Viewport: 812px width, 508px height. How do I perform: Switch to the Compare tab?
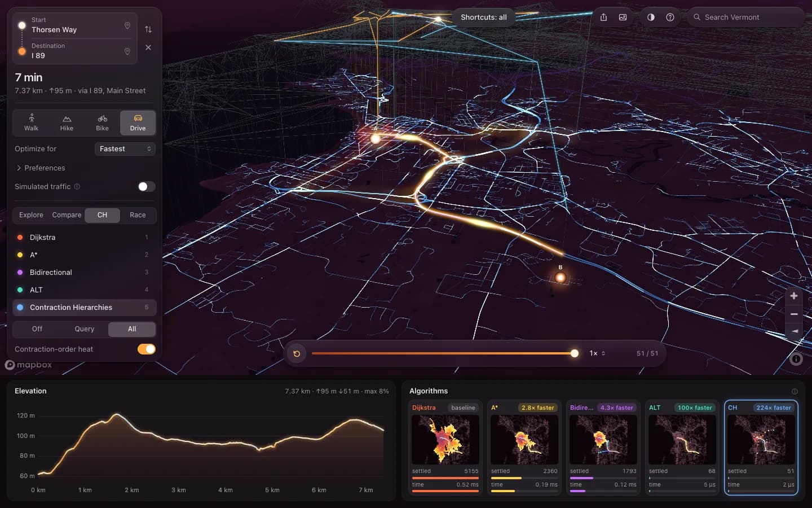(x=67, y=215)
